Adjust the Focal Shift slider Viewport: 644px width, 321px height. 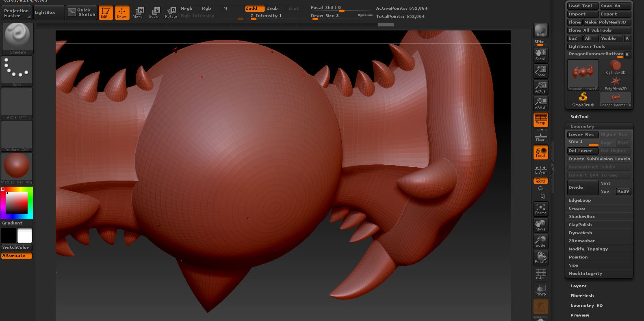point(341,8)
